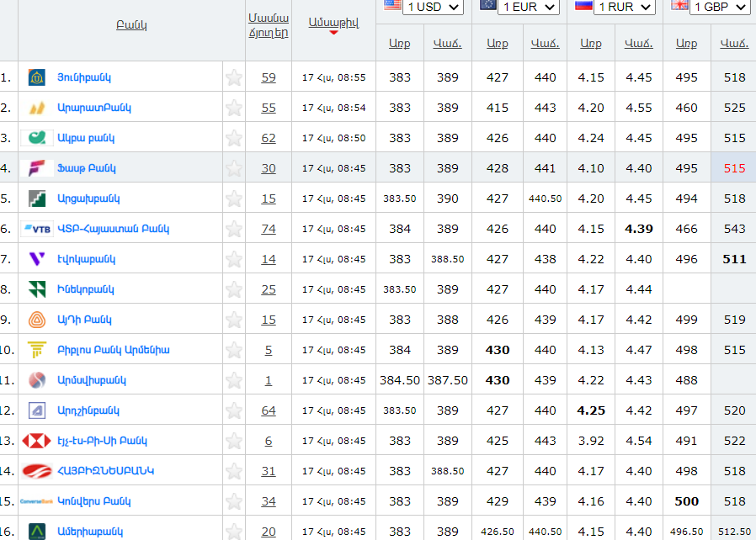Select the 3.92 RUR buy rate
The height and width of the screenshot is (540, 756).
click(591, 441)
